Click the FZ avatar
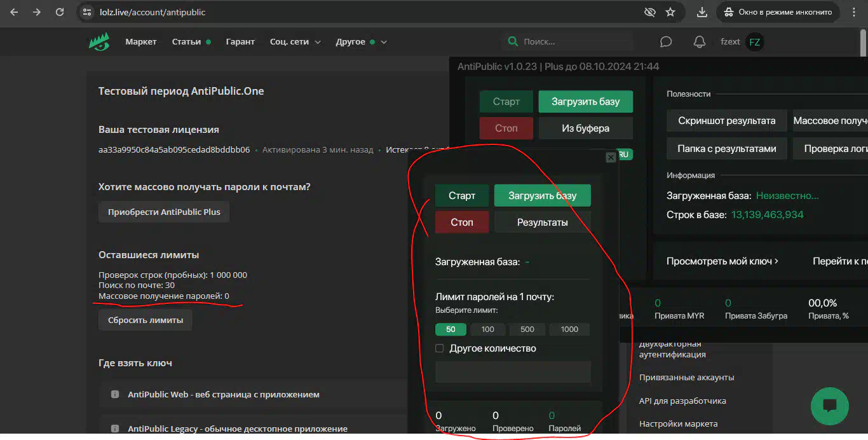 pos(754,42)
